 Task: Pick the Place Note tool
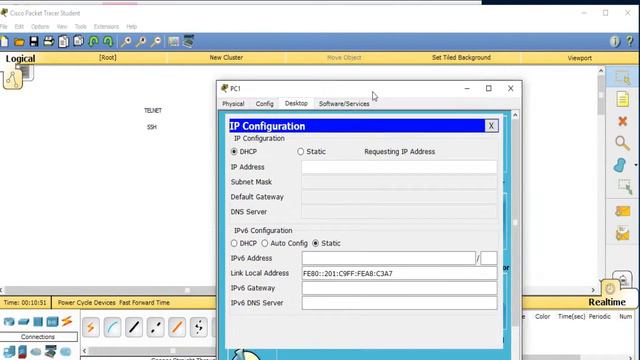click(622, 99)
